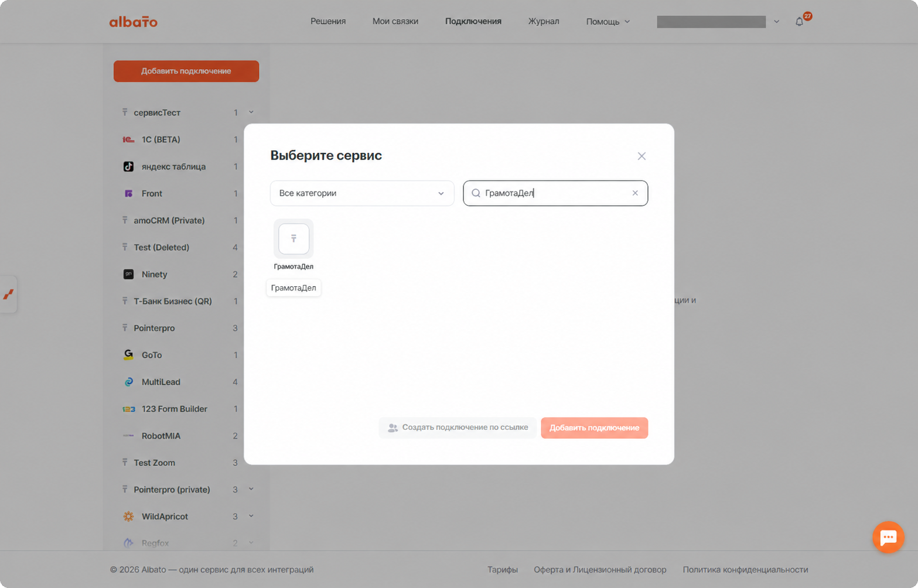
Task: Click the 123 Form Builder icon
Action: (128, 409)
